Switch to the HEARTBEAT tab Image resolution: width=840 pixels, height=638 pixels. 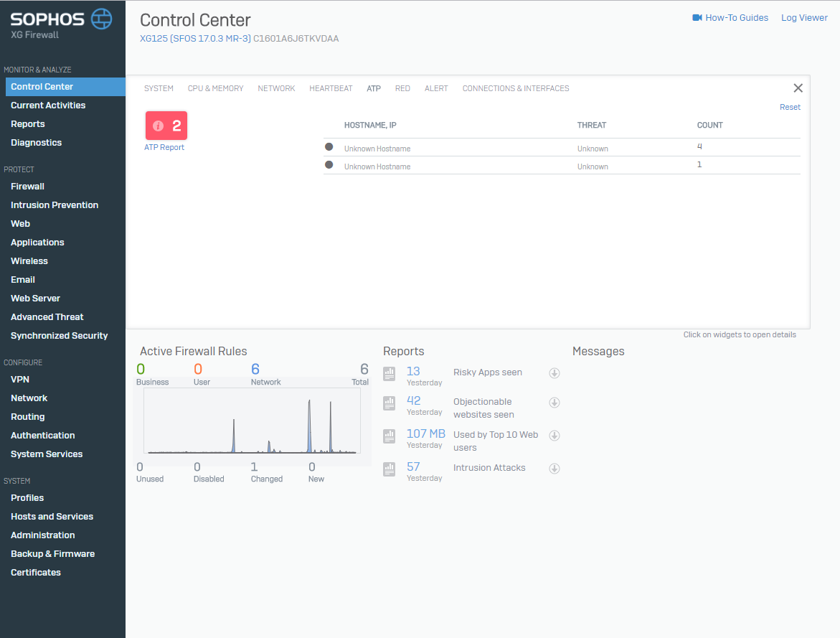click(331, 88)
